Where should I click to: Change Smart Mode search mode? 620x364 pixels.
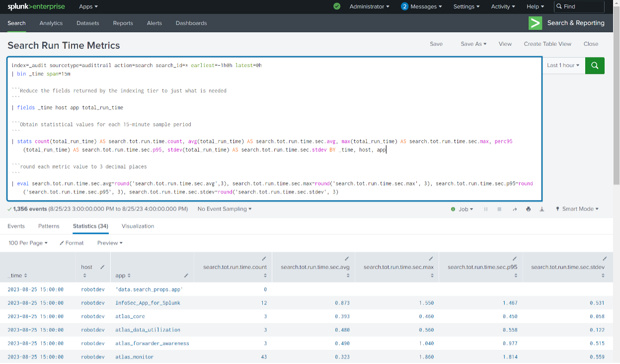pos(577,209)
